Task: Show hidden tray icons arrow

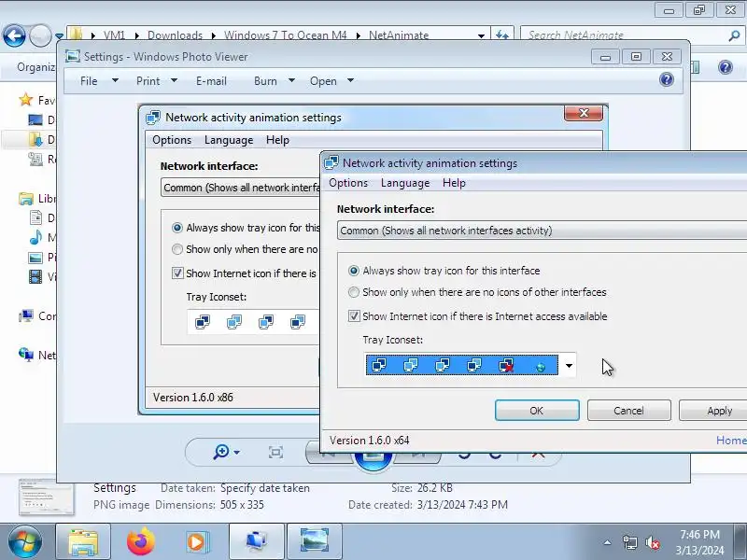Action: [x=607, y=542]
